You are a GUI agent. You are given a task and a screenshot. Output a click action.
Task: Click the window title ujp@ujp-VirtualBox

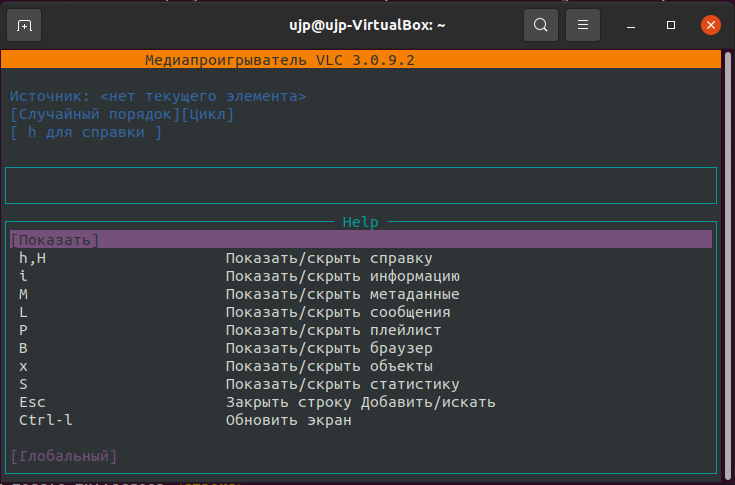(367, 25)
